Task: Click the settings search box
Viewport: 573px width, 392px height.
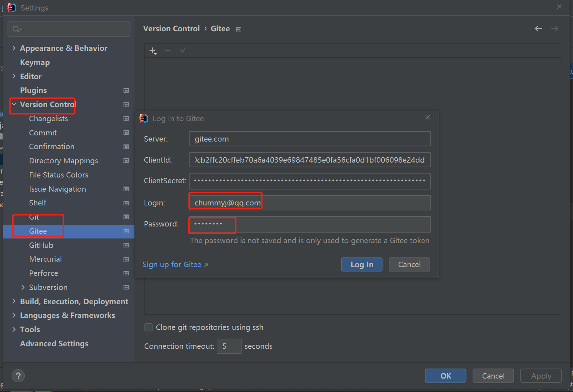Action: [69, 29]
